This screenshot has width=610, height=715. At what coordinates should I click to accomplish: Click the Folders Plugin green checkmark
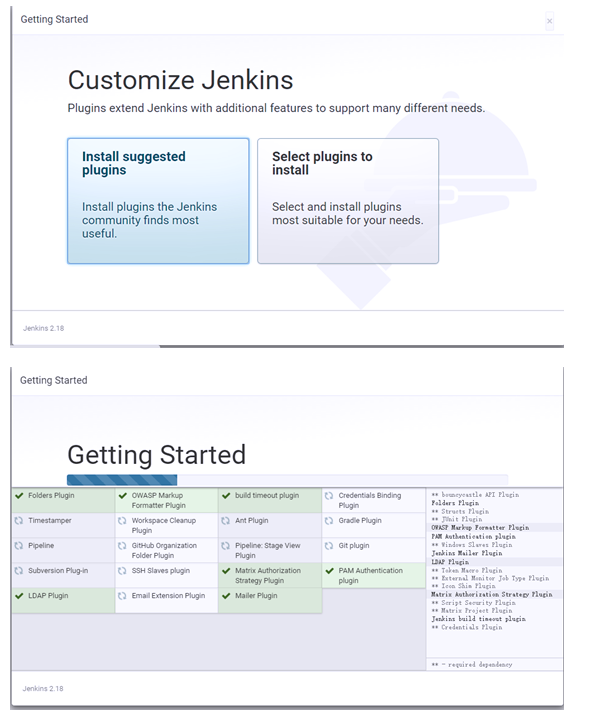(x=19, y=496)
